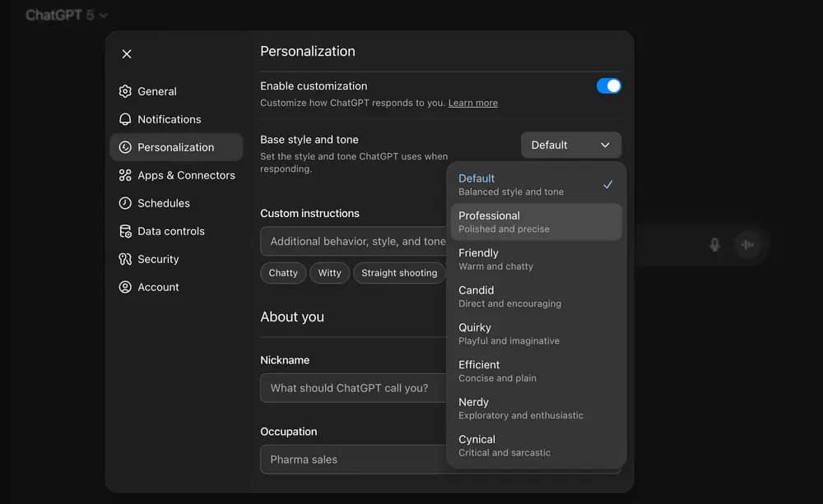823x504 pixels.
Task: Select Apps & Connectors tab
Action: [x=176, y=175]
